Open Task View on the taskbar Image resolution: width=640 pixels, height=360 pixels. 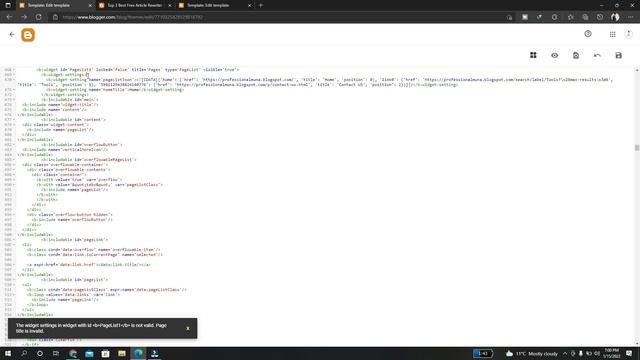tap(56, 353)
